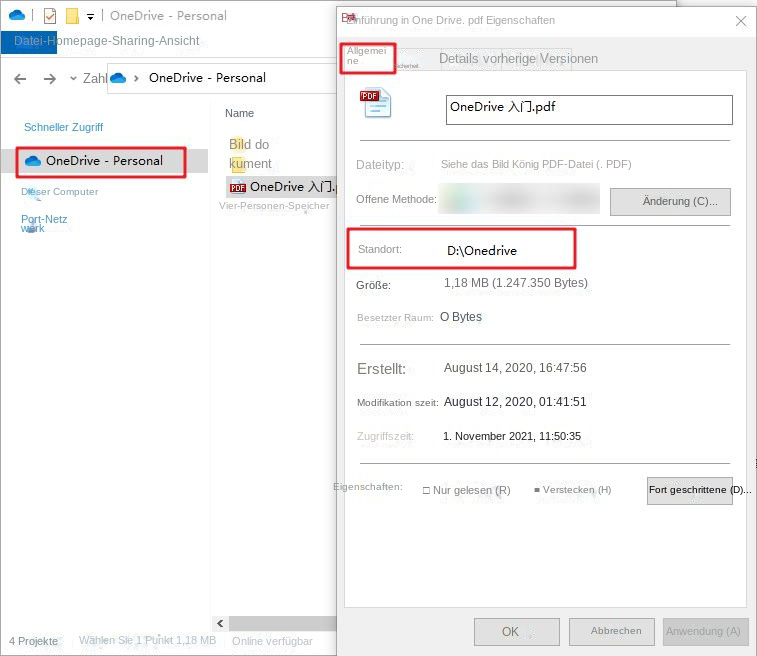This screenshot has height=656, width=757.
Task: Click the access time 1. November 2021 value
Action: [x=512, y=436]
